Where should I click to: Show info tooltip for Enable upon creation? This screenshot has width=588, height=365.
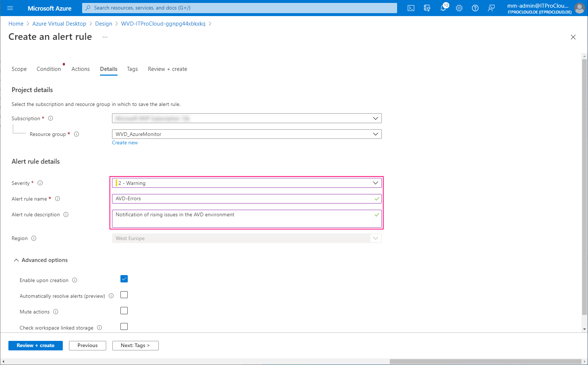[74, 280]
